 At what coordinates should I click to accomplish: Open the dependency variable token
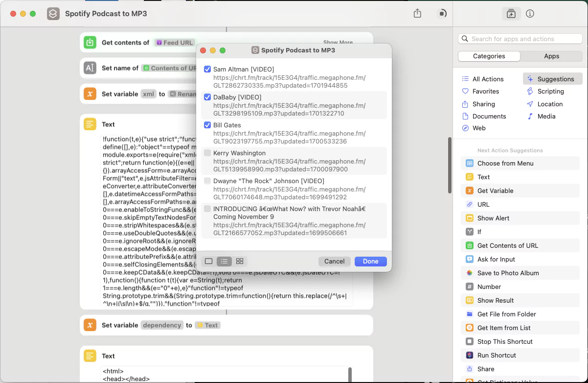pyautogui.click(x=162, y=325)
